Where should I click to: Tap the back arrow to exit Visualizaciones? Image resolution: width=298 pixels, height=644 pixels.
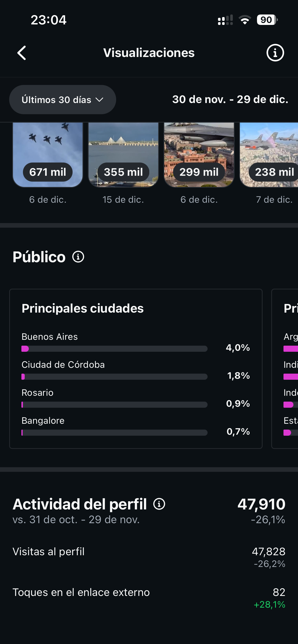coord(22,53)
